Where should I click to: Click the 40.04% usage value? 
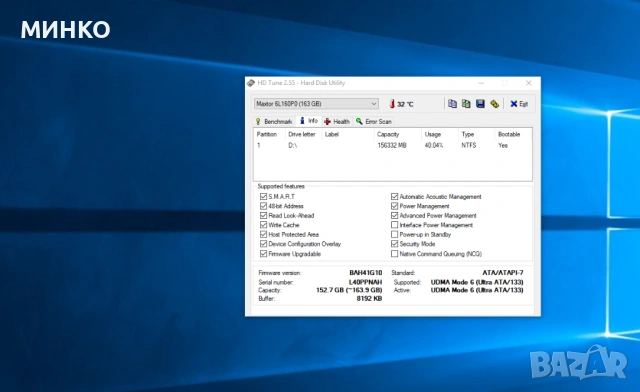(434, 145)
